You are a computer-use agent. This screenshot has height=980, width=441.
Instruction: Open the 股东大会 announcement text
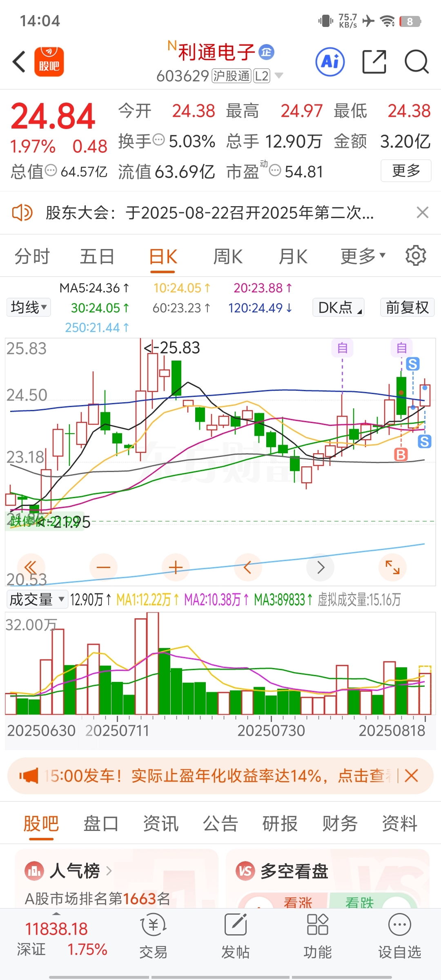209,213
